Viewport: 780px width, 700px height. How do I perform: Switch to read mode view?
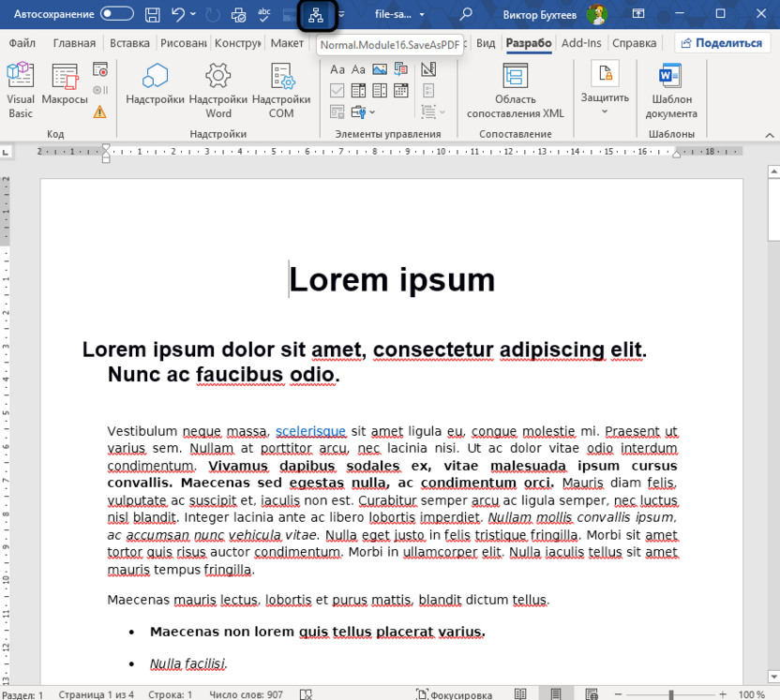(520, 694)
